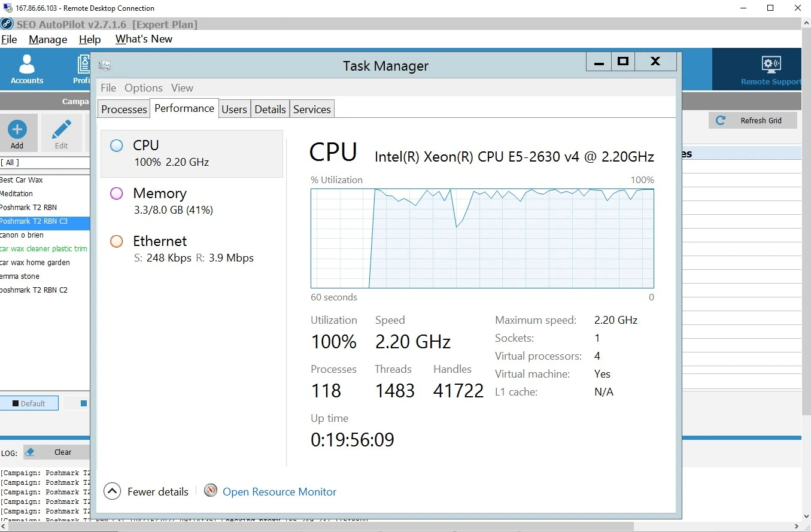Open Task Manager File menu

pyautogui.click(x=108, y=88)
